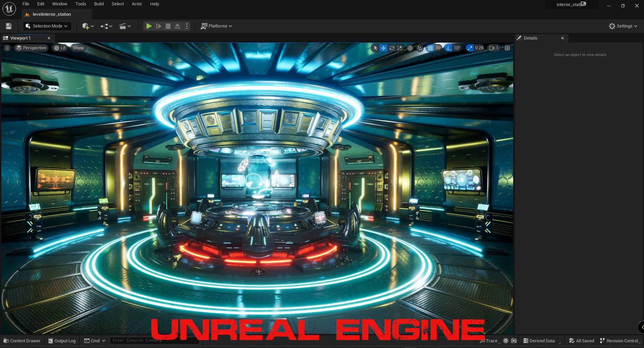644x348 pixels.
Task: Click the trace statistics round icon
Action: 506,341
